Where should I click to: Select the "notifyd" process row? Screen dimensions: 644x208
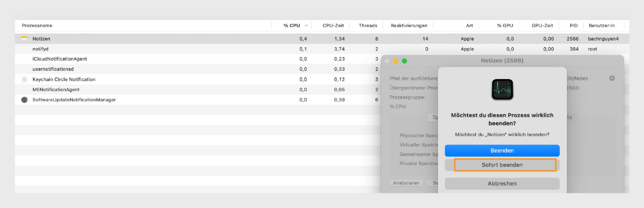(x=322, y=49)
